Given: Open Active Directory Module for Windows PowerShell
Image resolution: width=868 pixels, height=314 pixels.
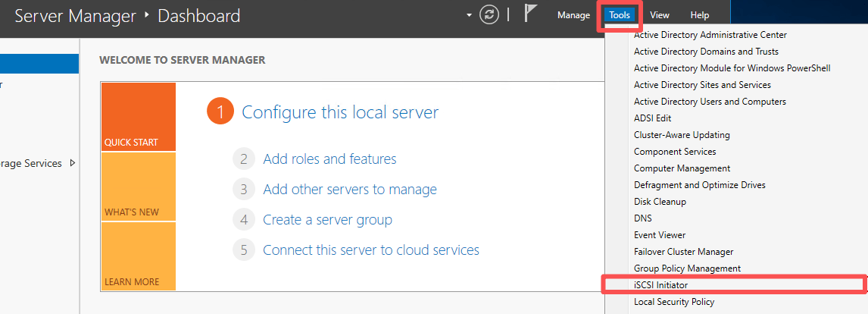Looking at the screenshot, I should point(732,68).
